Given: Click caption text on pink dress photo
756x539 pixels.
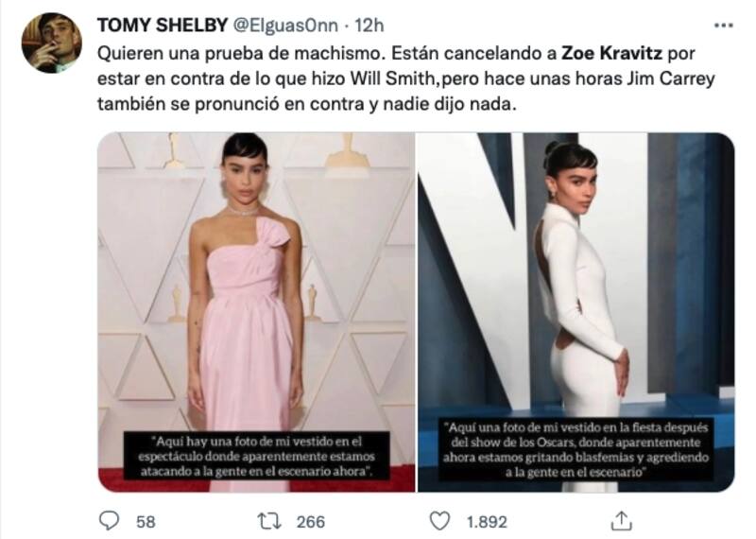Looking at the screenshot, I should [x=256, y=456].
